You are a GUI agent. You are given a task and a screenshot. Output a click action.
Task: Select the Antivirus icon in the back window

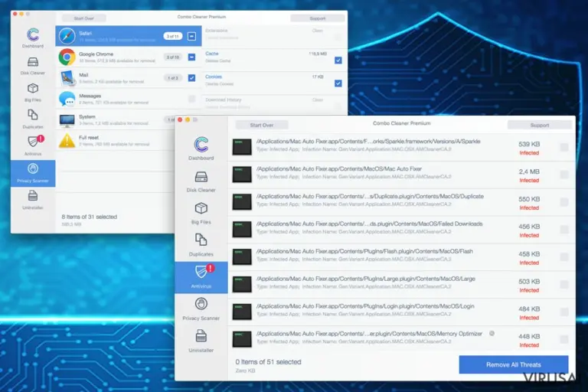pos(33,142)
